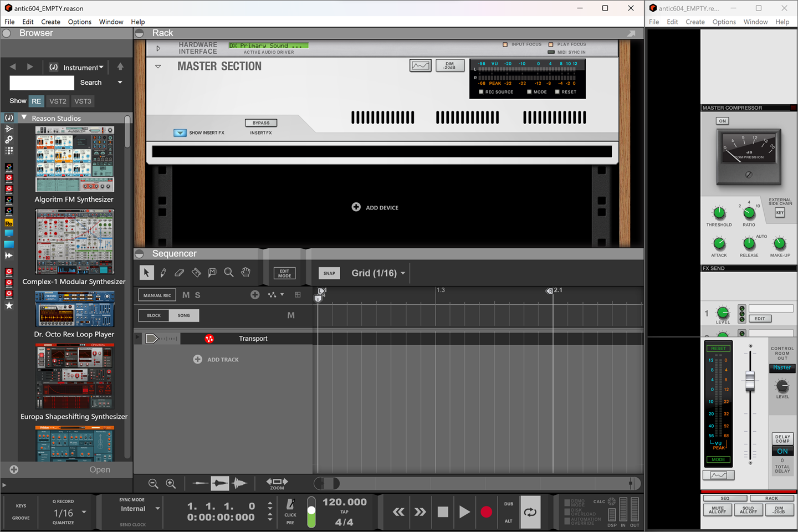Toggle Delay Comp ON button
This screenshot has width=798, height=532.
(x=782, y=451)
